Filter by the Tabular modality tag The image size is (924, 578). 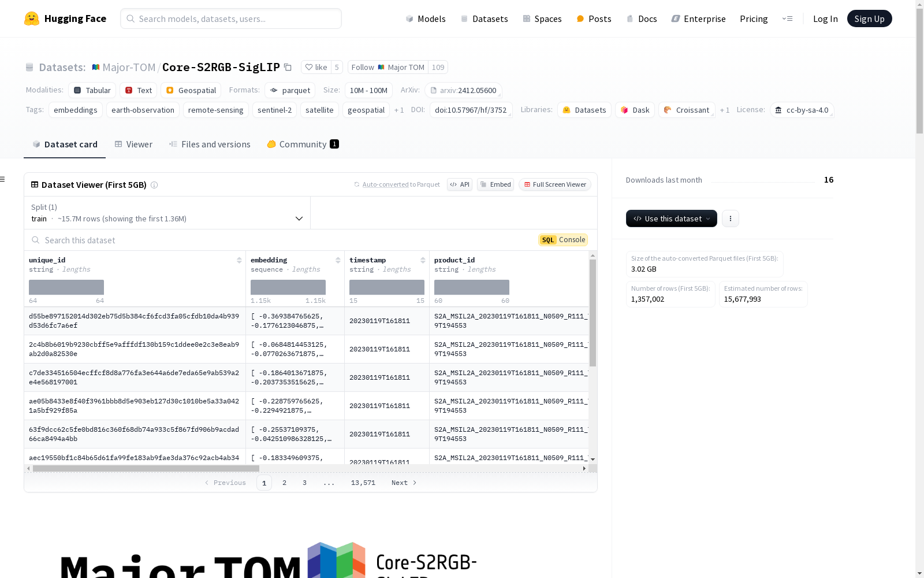click(92, 90)
